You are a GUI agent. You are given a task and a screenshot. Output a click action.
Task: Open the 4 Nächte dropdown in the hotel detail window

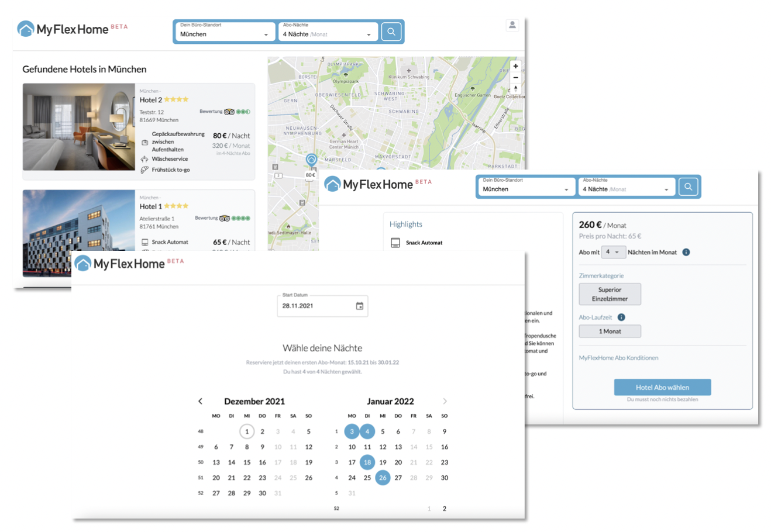tap(627, 187)
